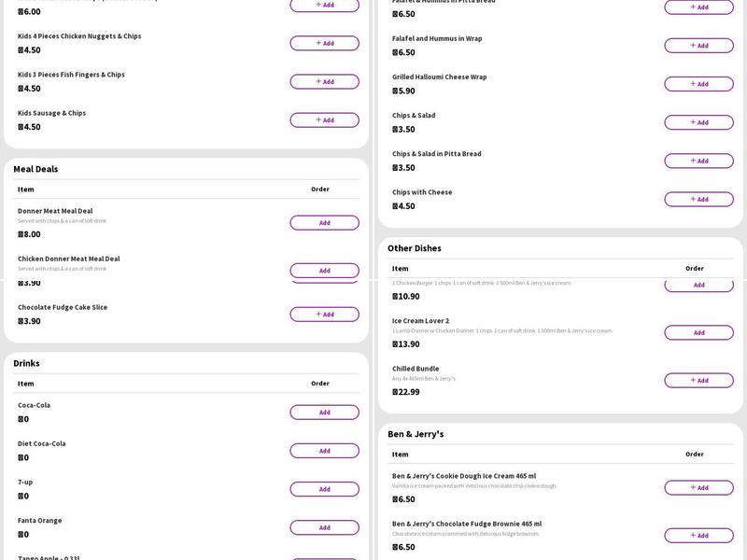Screen dimensions: 747x560
Task: Add Fanta Orange to the order
Action: point(324,527)
